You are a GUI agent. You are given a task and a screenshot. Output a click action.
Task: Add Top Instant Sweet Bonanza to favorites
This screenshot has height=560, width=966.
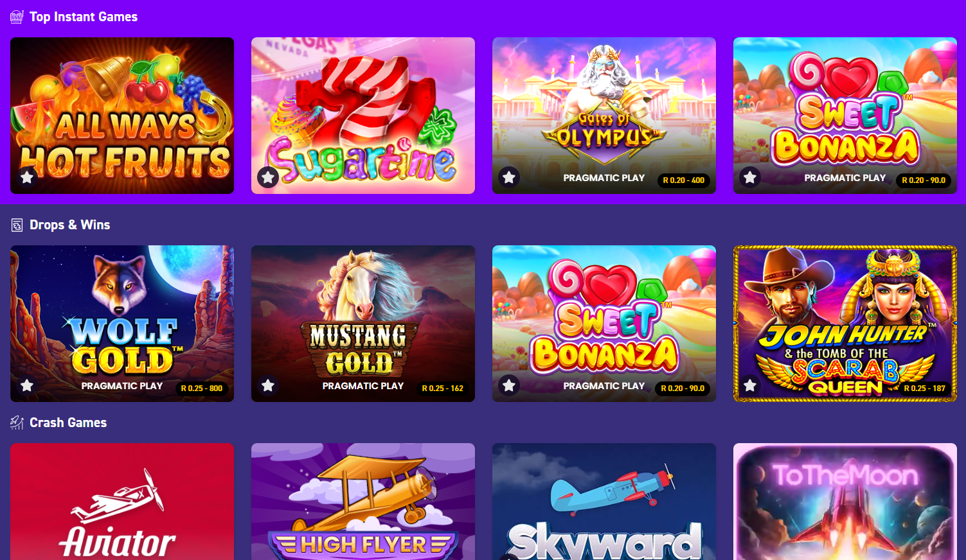pyautogui.click(x=750, y=177)
